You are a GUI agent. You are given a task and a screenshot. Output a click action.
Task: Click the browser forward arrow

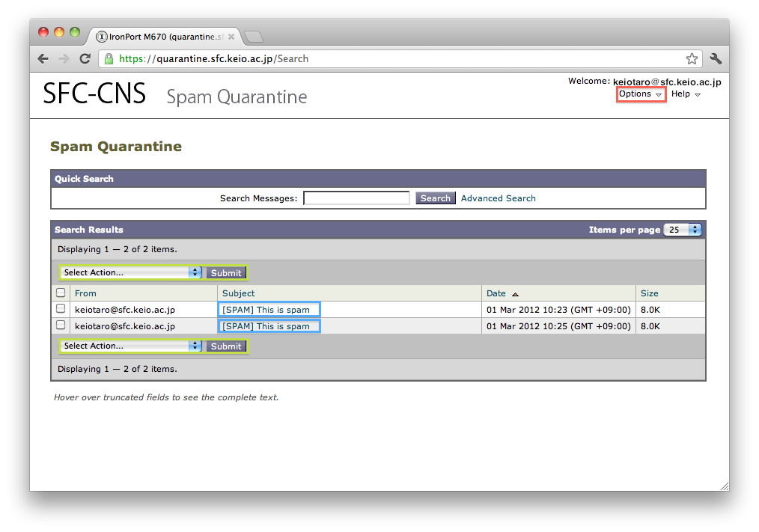[x=64, y=59]
